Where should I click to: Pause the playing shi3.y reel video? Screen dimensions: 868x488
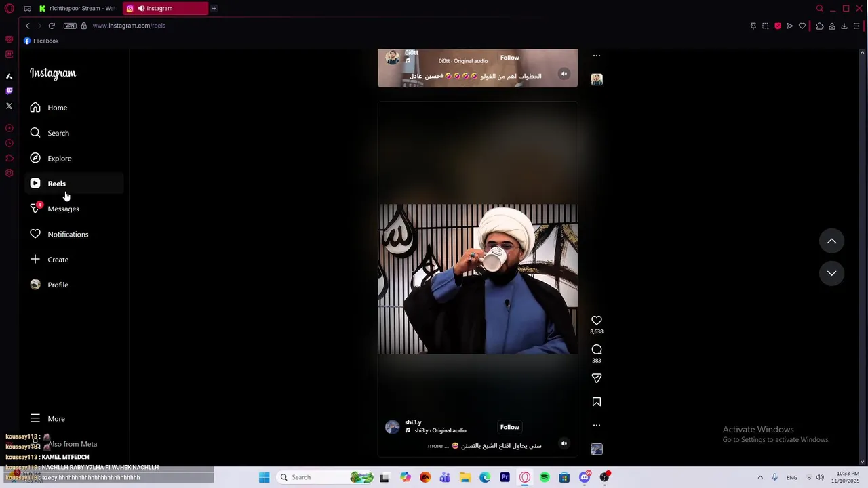click(x=477, y=279)
